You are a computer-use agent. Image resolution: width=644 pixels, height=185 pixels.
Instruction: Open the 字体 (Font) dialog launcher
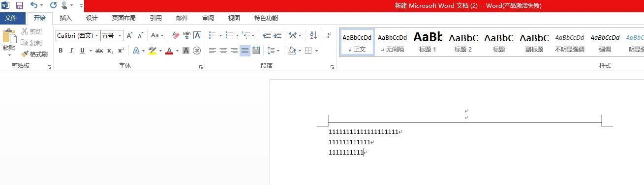201,67
